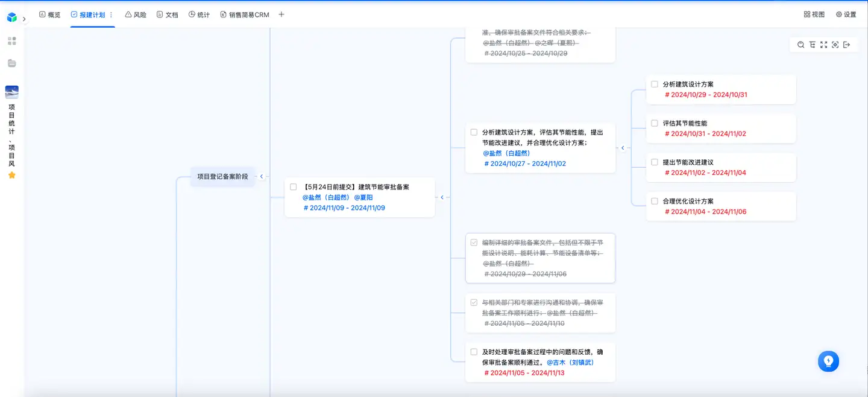Image resolution: width=868 pixels, height=397 pixels.
Task: Open the folder icon in left sidebar
Action: (11, 63)
